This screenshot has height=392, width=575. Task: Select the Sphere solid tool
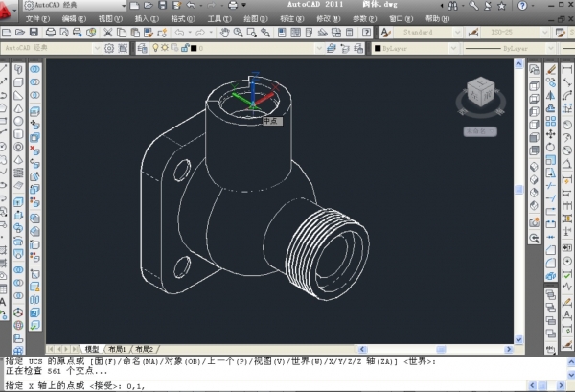18,121
